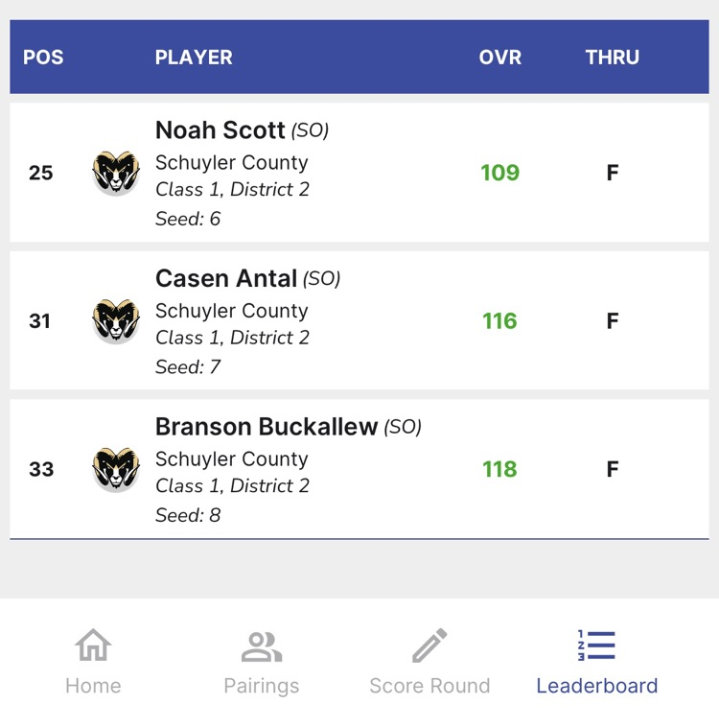Open Noah Scott's player name
719x728 pixels.
click(220, 129)
